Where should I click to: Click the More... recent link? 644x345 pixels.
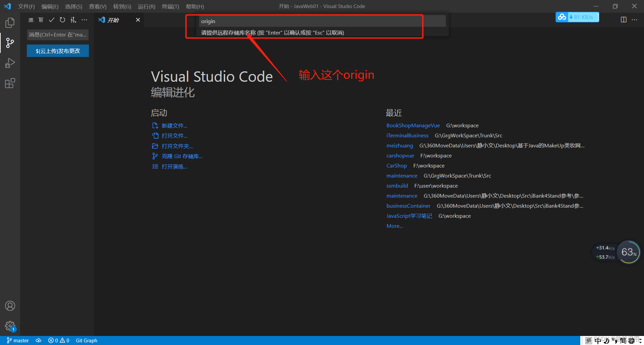(394, 226)
